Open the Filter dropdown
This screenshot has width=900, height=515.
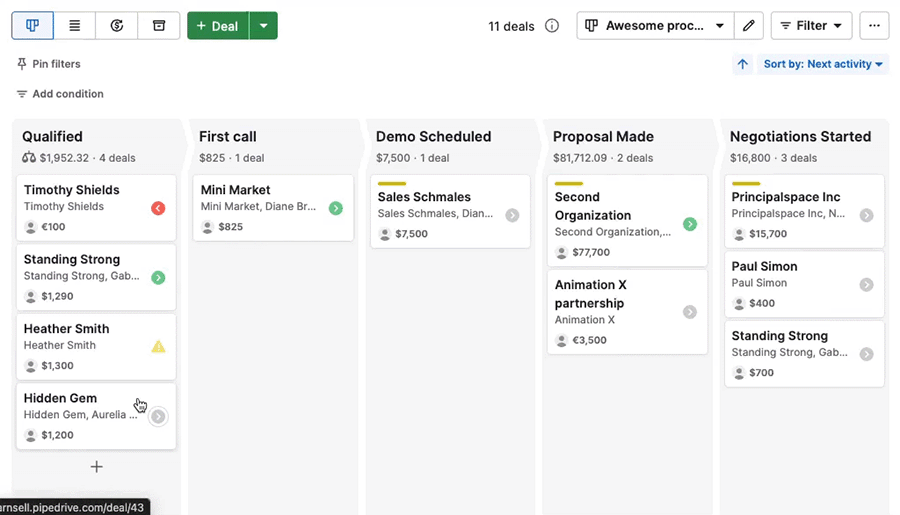pos(811,26)
